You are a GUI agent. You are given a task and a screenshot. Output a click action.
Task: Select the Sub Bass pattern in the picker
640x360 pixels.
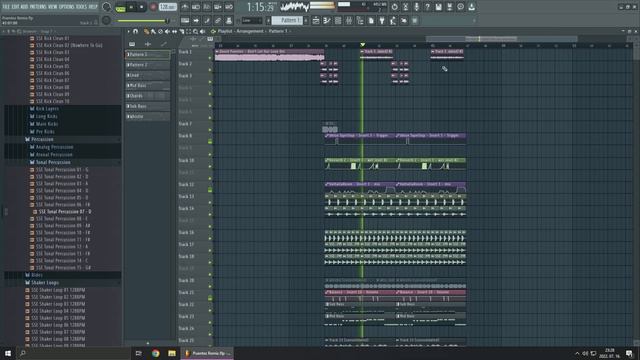coord(148,106)
